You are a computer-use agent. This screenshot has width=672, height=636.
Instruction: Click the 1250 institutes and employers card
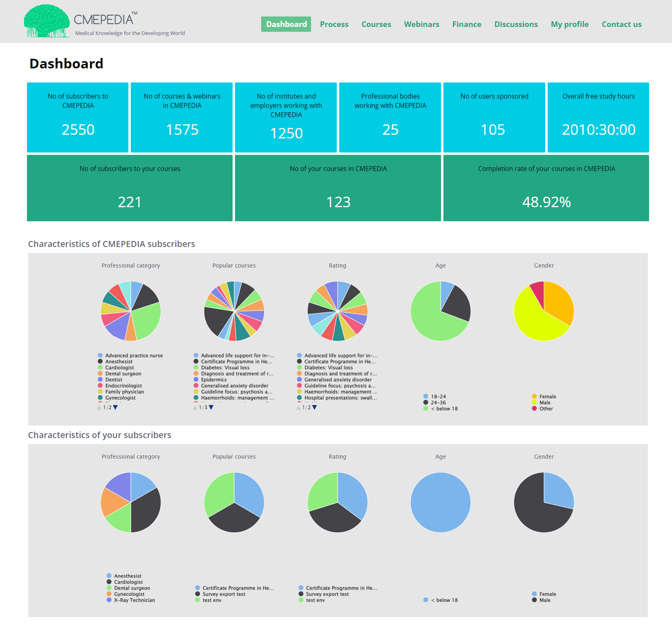point(286,117)
